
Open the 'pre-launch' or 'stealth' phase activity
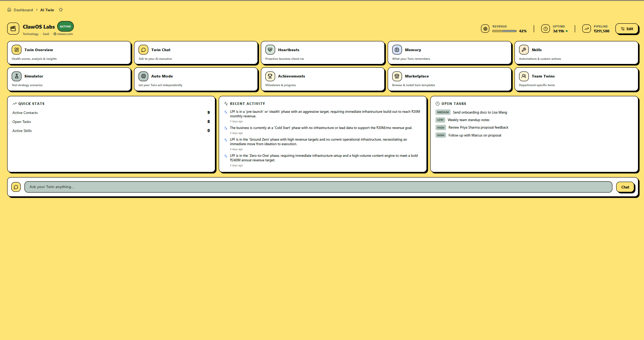(x=323, y=116)
